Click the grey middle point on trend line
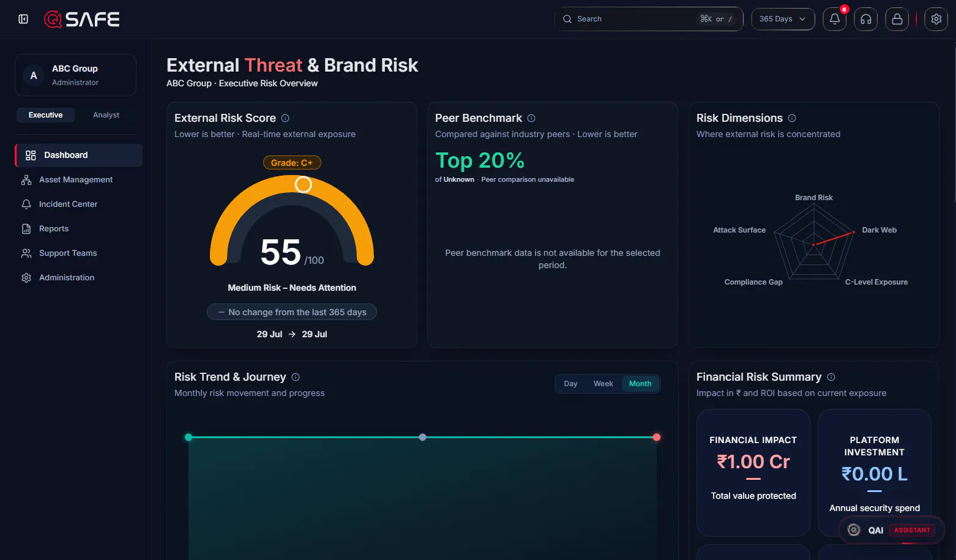 pyautogui.click(x=422, y=437)
